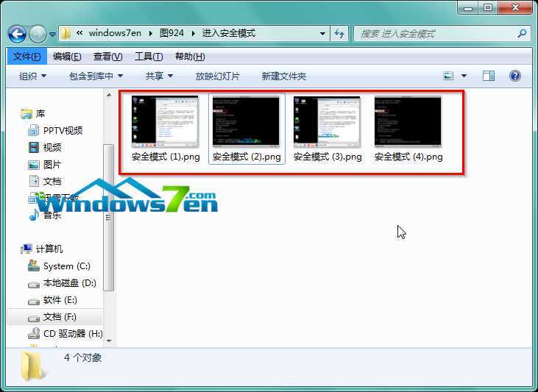Click the Back navigation arrow

pos(17,34)
